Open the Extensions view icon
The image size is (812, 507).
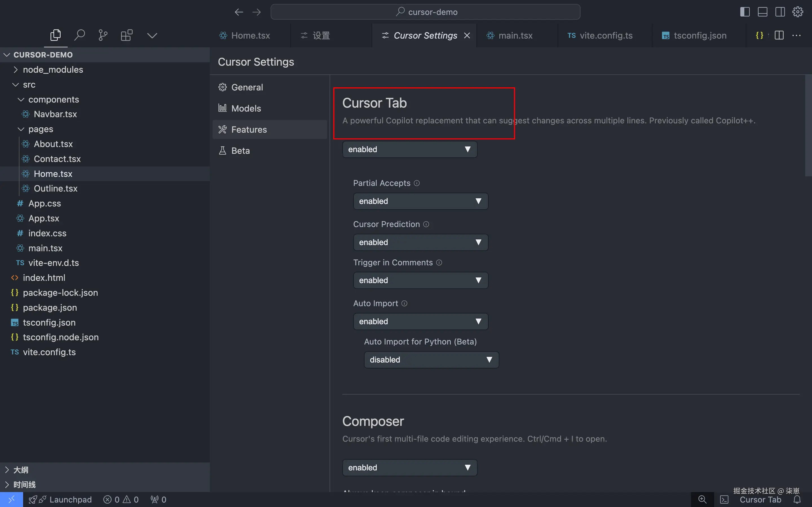(x=127, y=35)
